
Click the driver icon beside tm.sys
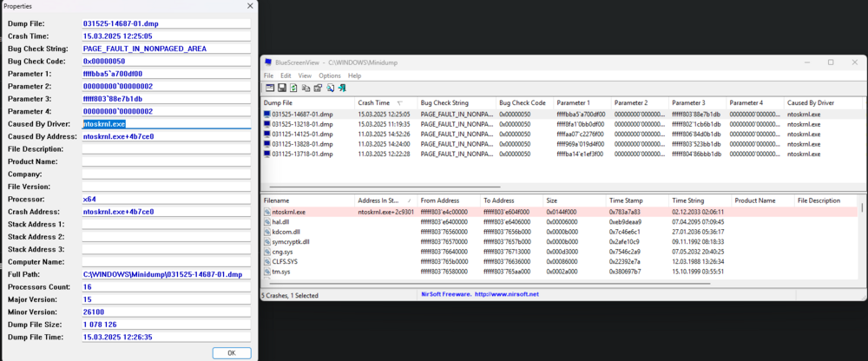point(267,272)
